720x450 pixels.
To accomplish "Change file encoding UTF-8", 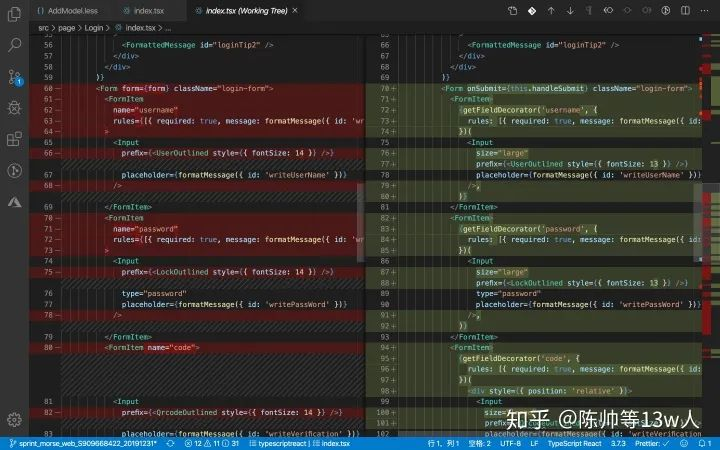I will 511,444.
